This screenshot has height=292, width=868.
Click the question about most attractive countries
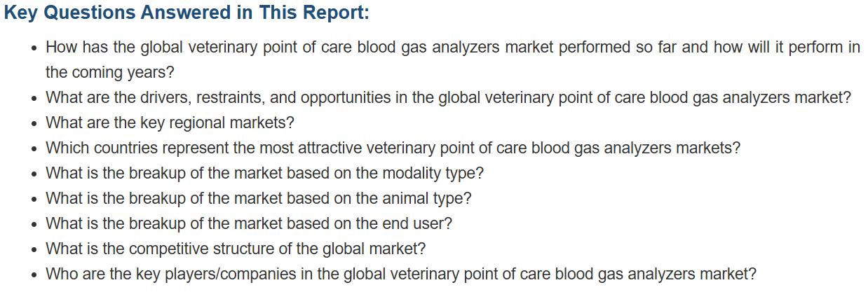(393, 148)
